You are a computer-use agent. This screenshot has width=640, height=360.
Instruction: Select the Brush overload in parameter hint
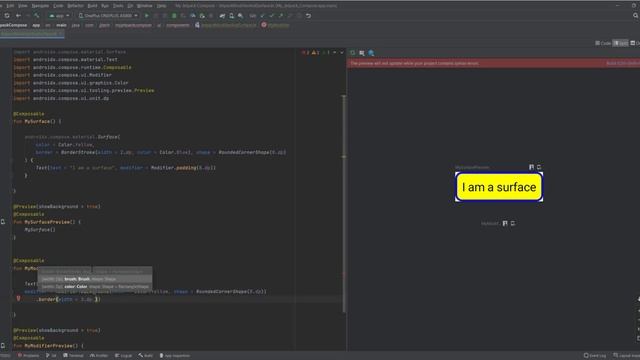coord(95,279)
